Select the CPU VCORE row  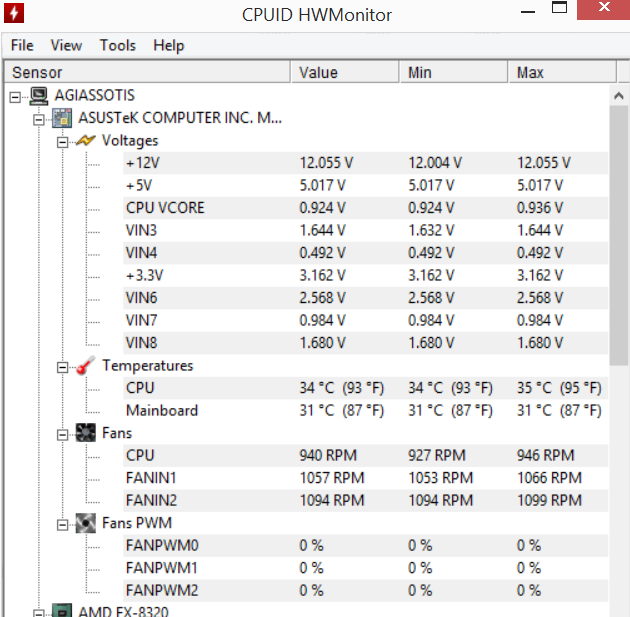tap(366, 208)
